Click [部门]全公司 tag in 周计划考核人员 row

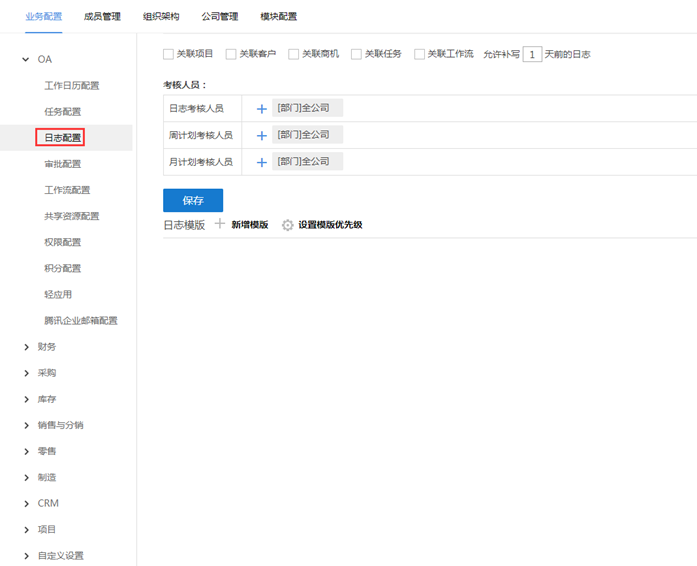point(307,135)
